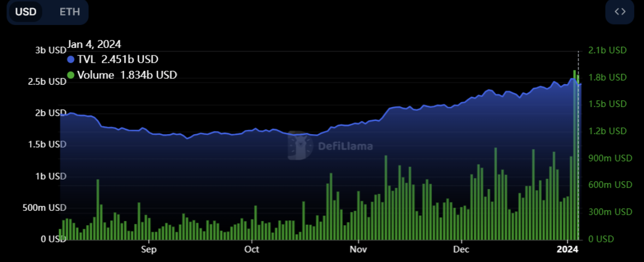
Task: Click the blue TVL legend dot
Action: [x=71, y=60]
